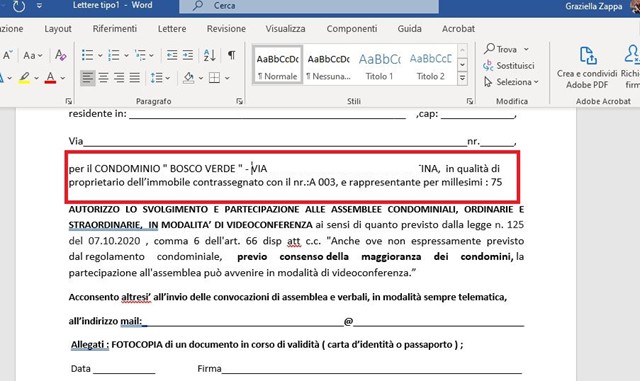Screen dimensions: 640x381
Task: Click the shading paint bucket icon
Action: tap(188, 77)
